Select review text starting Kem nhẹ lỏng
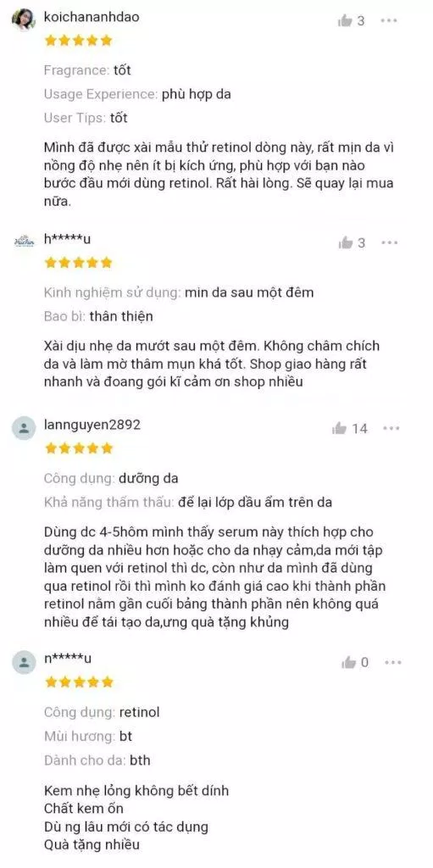 [x=136, y=818]
